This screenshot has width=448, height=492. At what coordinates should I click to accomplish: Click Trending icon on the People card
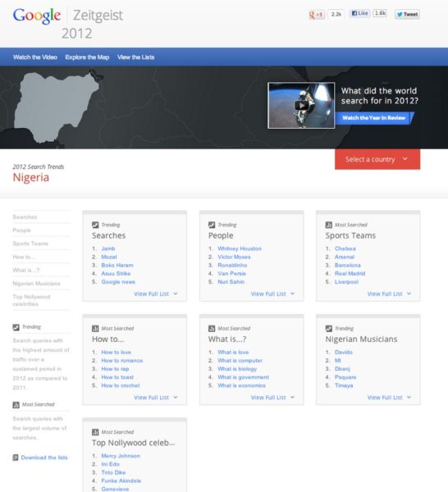[x=212, y=225]
